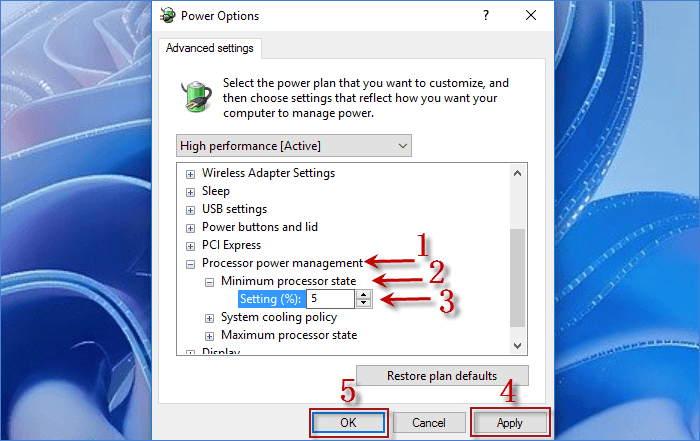The width and height of the screenshot is (700, 441).
Task: Close the Power Options dialog
Action: tap(531, 16)
